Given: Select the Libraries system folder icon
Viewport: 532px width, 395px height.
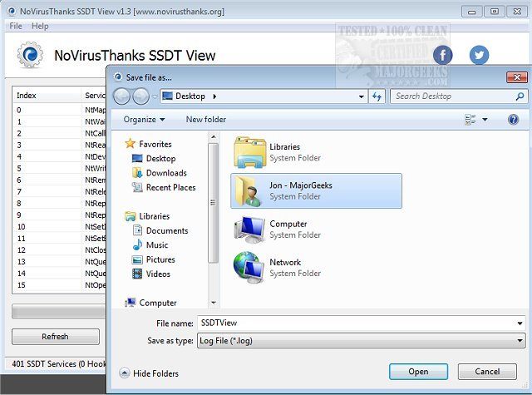Looking at the screenshot, I should 249,152.
